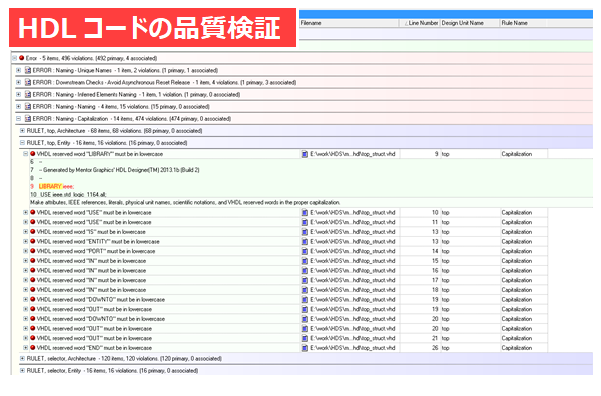Viewport: 601px width, 396px height.
Task: Click the red error dot on the root Error row
Action: click(x=21, y=58)
